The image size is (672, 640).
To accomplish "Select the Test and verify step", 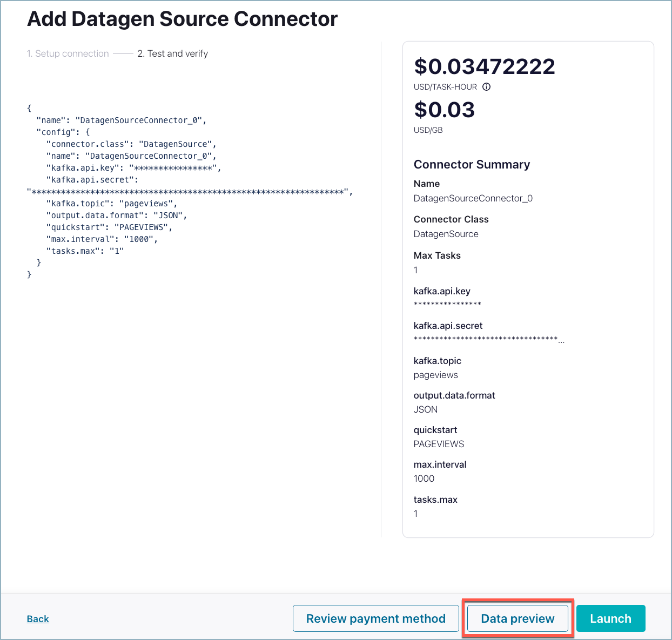I will [x=172, y=53].
